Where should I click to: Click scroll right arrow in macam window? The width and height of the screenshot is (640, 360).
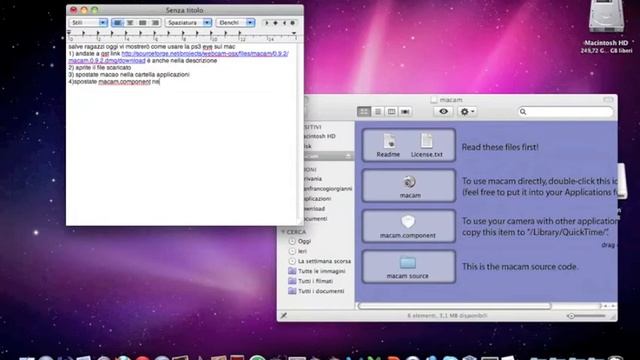click(x=613, y=306)
